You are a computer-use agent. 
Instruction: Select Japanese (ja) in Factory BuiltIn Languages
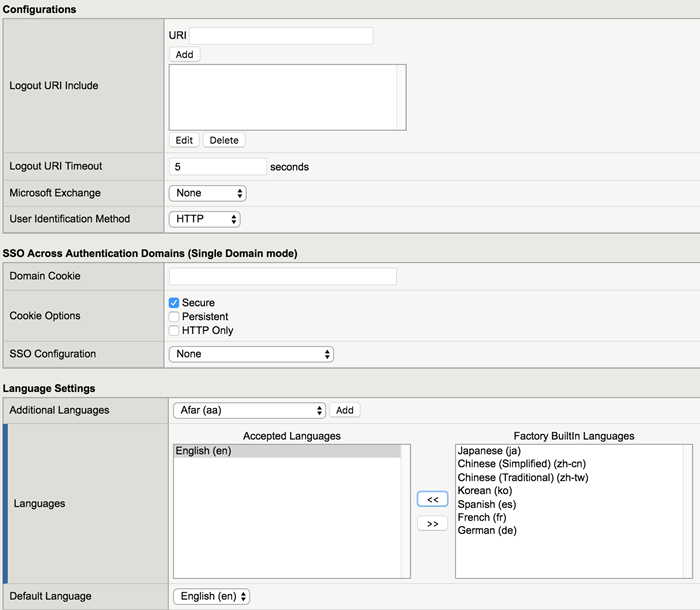tap(496, 451)
